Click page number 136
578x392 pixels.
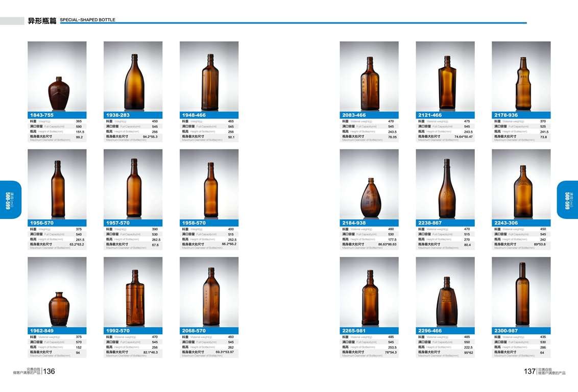(x=49, y=372)
